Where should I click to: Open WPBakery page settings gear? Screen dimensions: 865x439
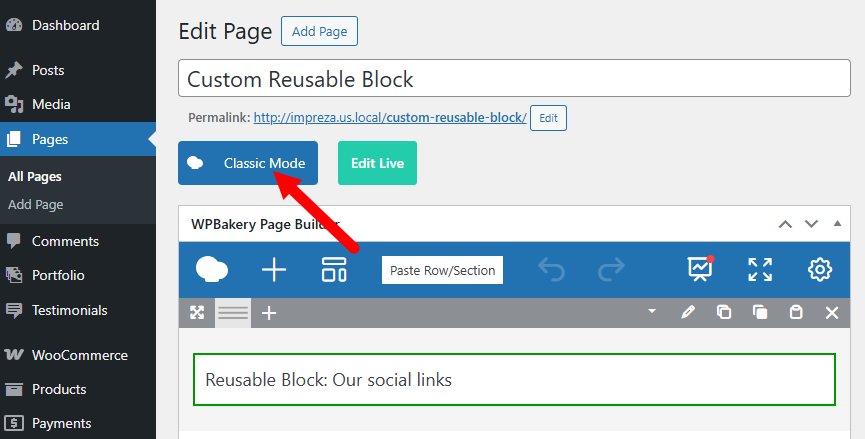click(x=820, y=270)
